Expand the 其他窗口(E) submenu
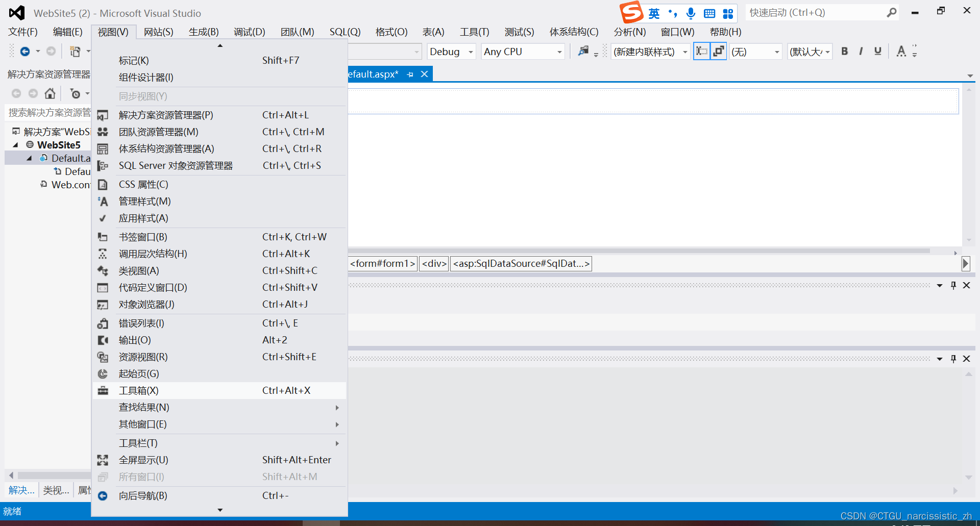Image resolution: width=980 pixels, height=526 pixels. [219, 424]
